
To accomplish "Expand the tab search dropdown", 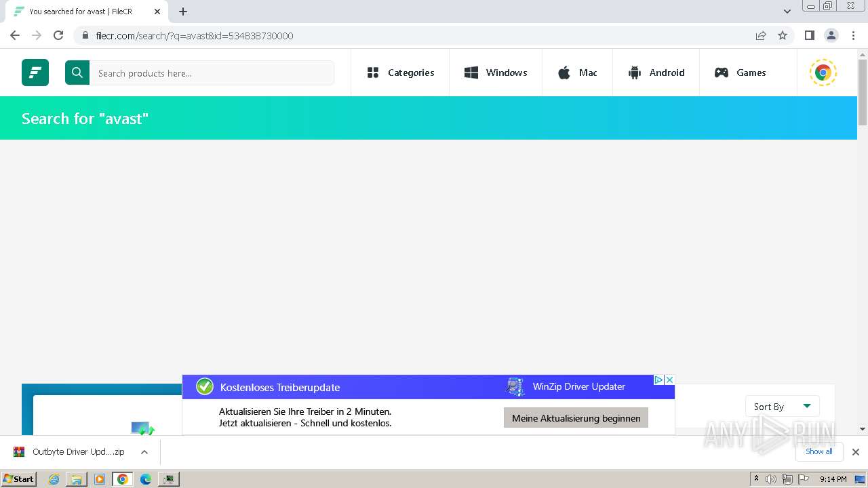I will coord(787,12).
